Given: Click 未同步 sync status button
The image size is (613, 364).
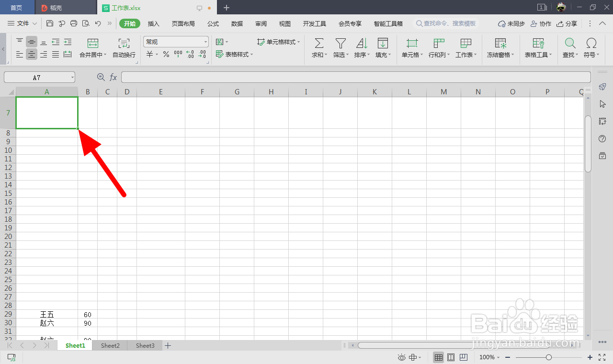Looking at the screenshot, I should point(511,23).
